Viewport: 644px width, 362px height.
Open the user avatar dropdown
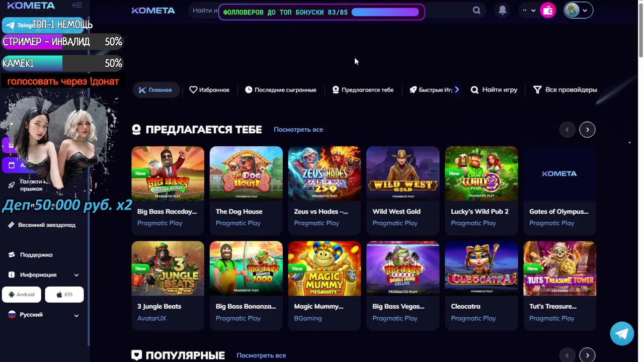(578, 10)
